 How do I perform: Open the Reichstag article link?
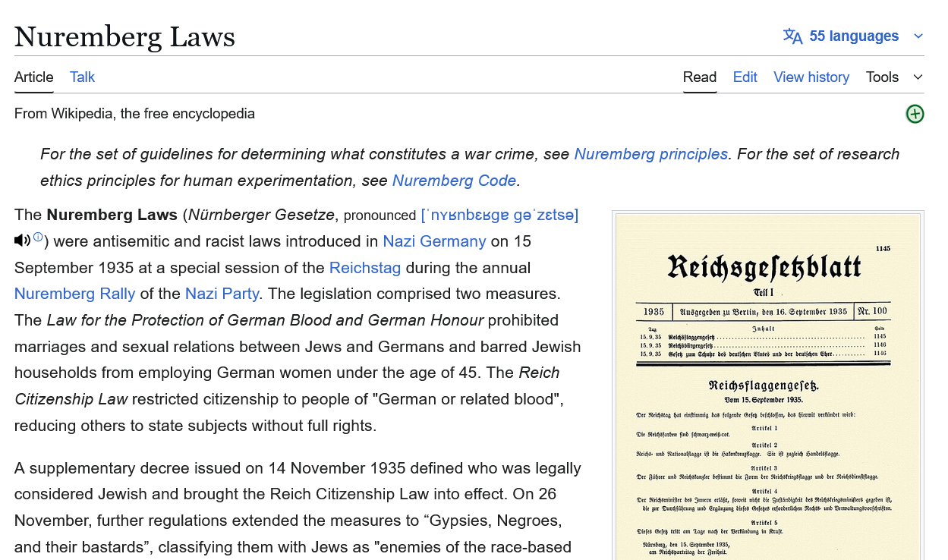tap(364, 268)
